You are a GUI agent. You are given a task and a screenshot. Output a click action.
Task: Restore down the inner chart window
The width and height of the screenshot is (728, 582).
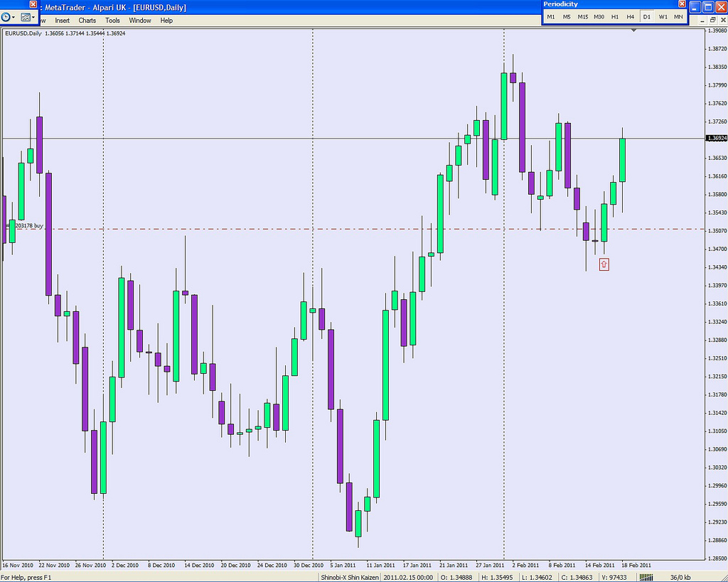coord(712,20)
